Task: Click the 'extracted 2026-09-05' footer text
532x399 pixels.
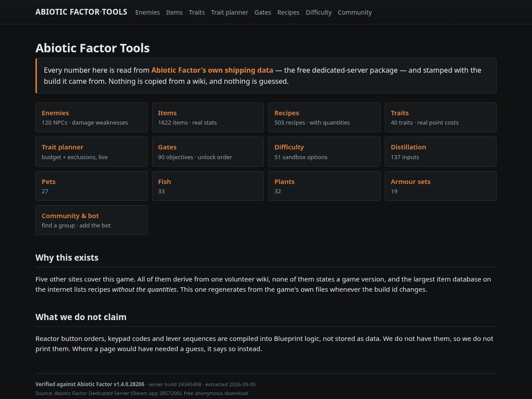Action: [231, 384]
